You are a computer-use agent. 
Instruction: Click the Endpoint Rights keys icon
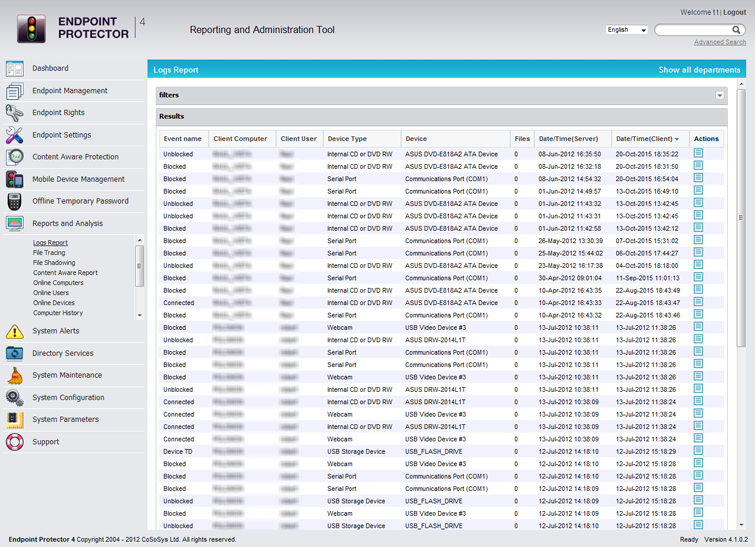(14, 113)
